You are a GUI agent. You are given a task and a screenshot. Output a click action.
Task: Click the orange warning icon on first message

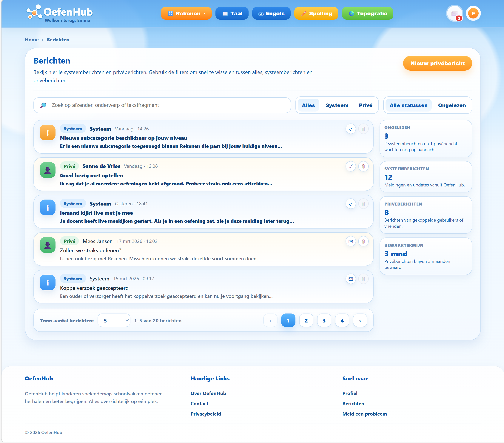tap(48, 132)
